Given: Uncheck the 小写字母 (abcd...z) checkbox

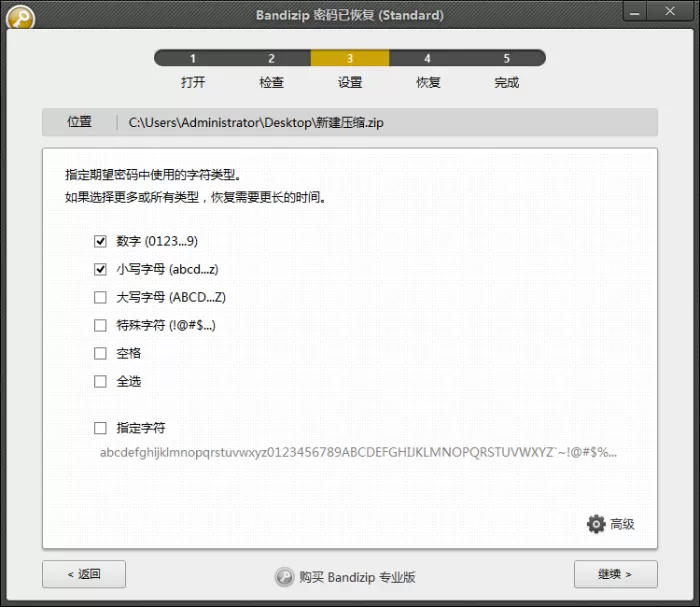Looking at the screenshot, I should coord(100,270).
